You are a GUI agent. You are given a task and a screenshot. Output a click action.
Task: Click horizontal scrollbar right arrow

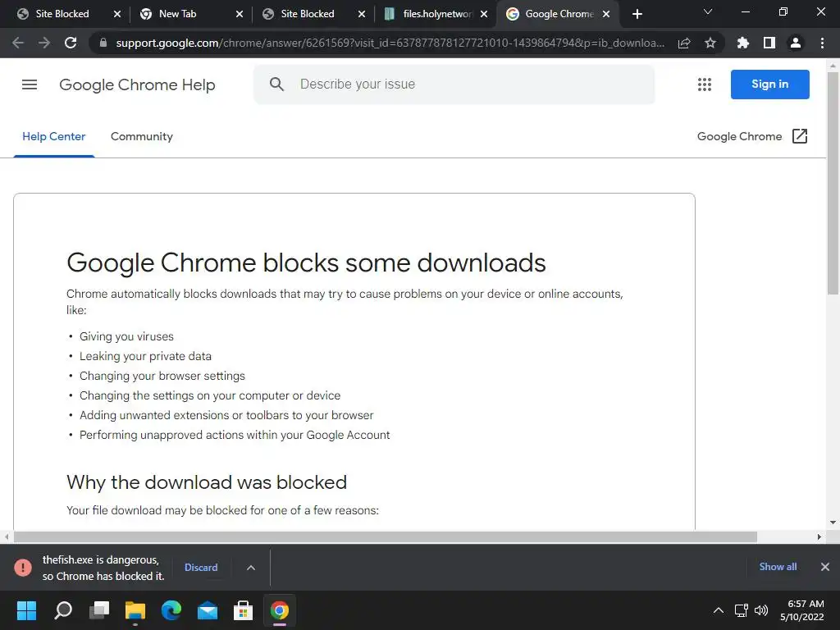click(819, 536)
